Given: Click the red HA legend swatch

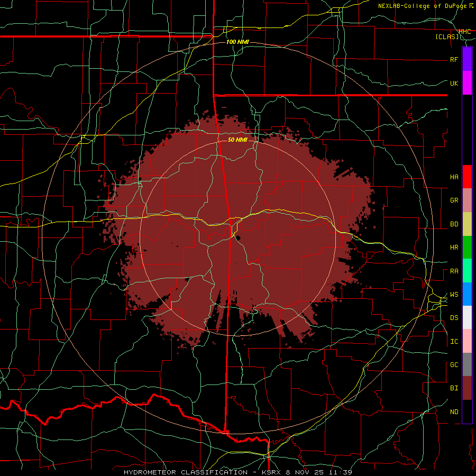Looking at the screenshot, I should point(467,177).
